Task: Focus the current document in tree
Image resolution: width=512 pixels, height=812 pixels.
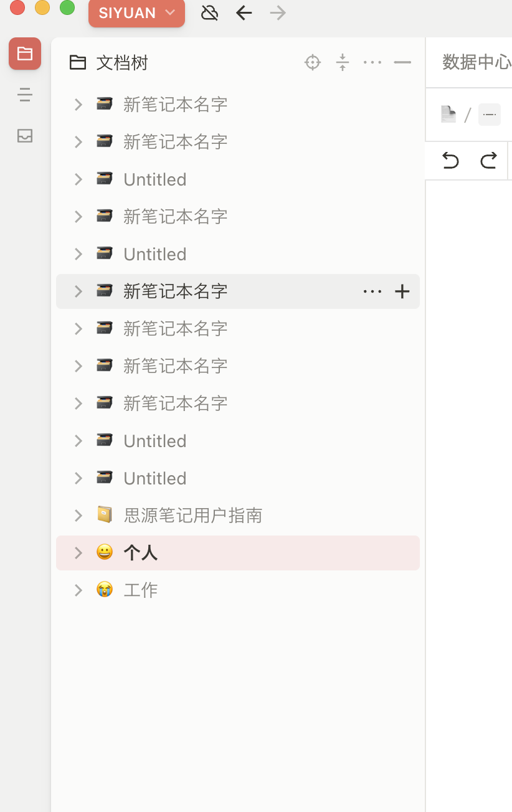Action: (313, 62)
